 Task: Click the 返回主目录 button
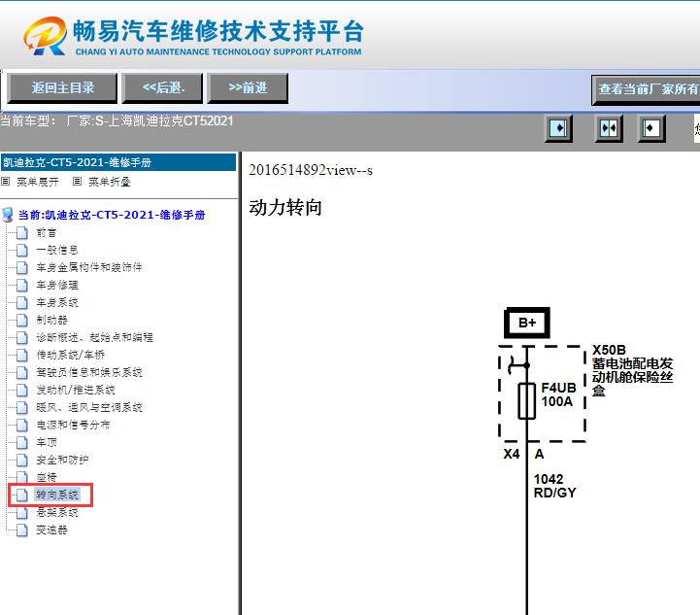[62, 88]
